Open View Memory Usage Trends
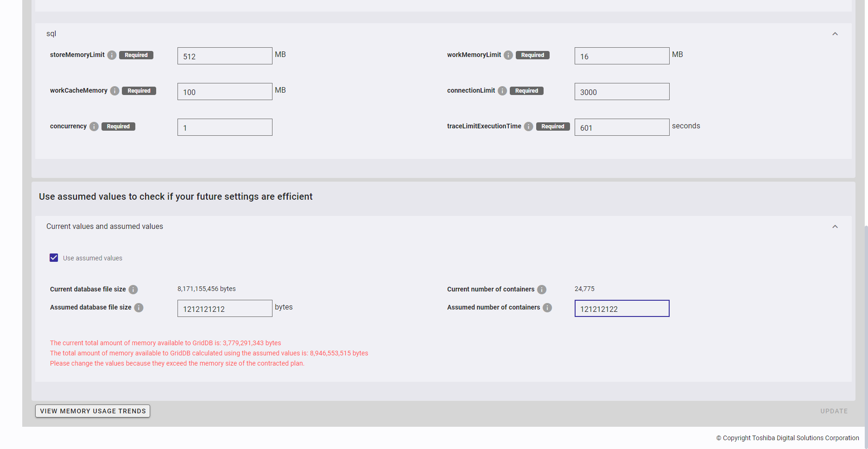Screen dimensions: 868x449 (x=93, y=411)
